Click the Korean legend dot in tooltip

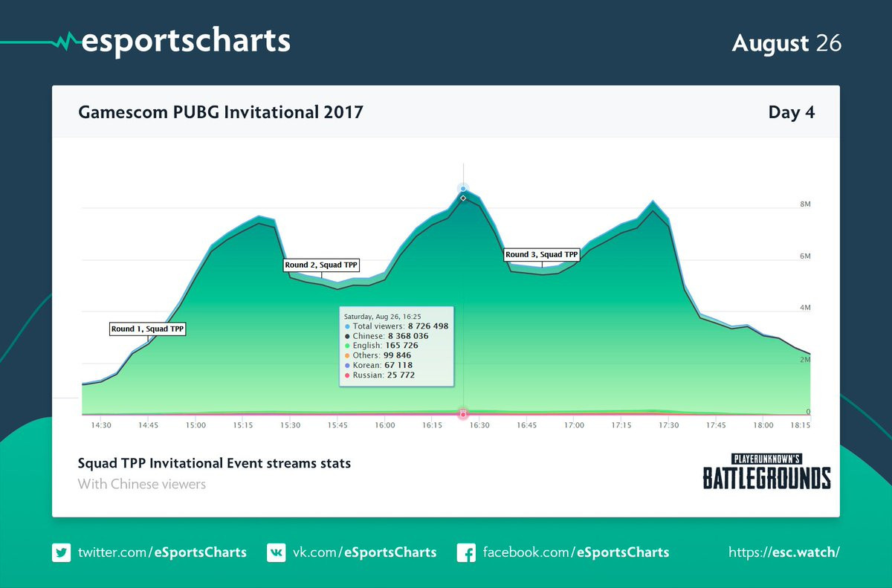tap(347, 365)
